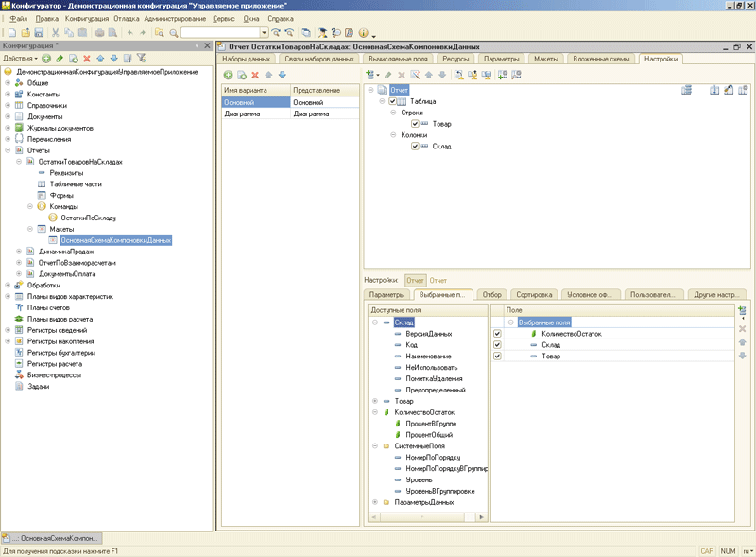Select ОстаткиПоСкладу command in tree
The image size is (756, 557).
[x=90, y=218]
